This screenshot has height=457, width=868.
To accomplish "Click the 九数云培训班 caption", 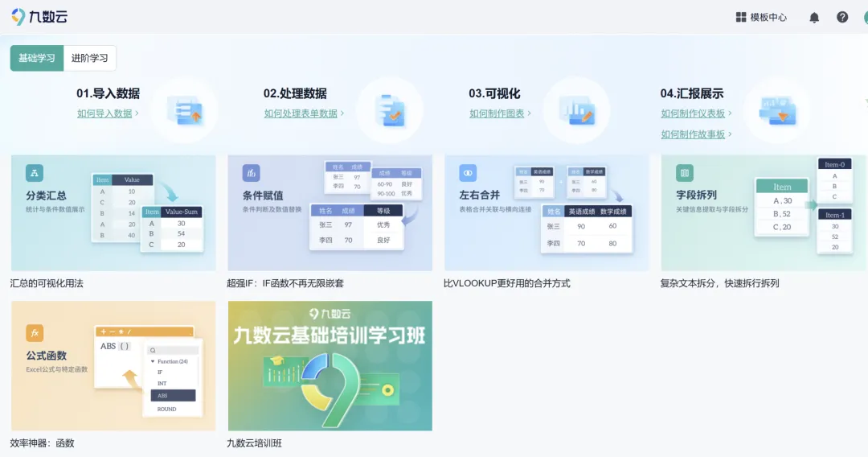I will 254,443.
